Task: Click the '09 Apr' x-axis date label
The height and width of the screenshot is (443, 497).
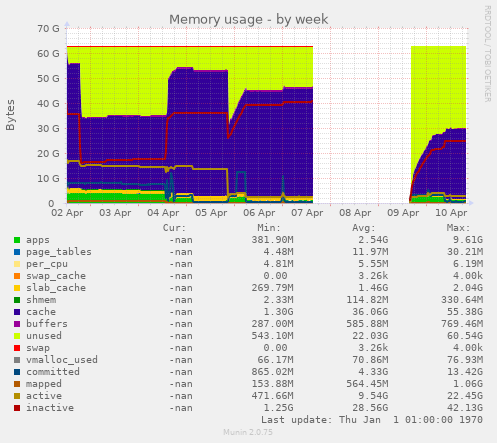Action: [403, 213]
